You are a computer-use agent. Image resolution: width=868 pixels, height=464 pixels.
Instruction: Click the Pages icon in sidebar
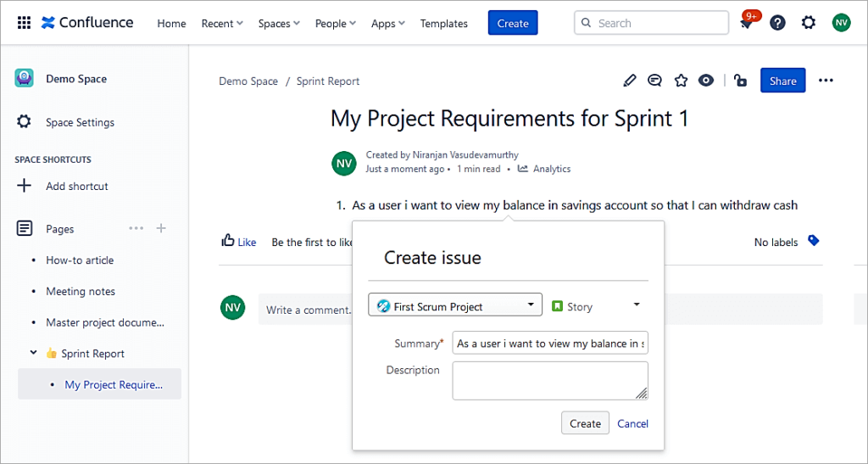pos(25,228)
